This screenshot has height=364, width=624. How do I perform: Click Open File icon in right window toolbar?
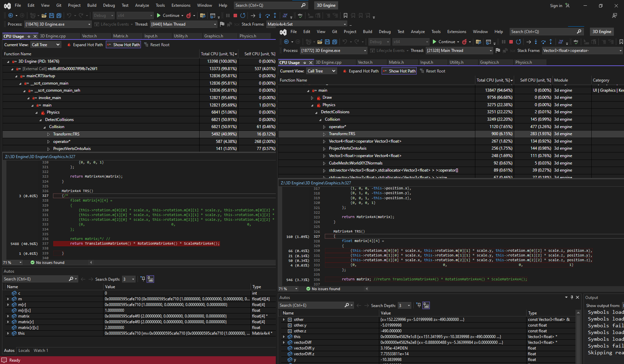[x=320, y=42]
